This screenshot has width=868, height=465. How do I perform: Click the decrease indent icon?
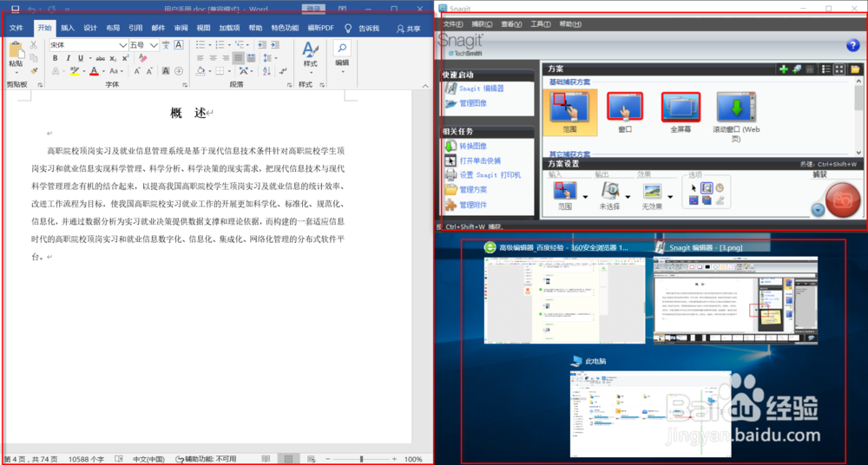coord(261,45)
